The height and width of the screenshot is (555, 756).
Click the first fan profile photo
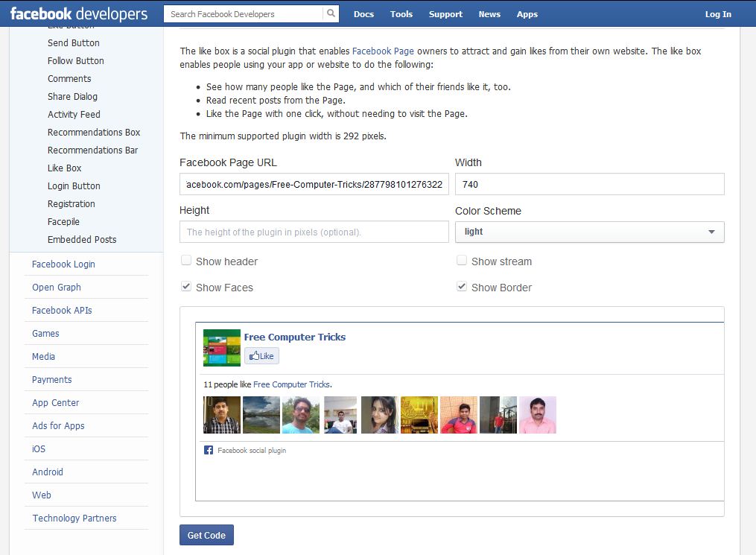pyautogui.click(x=222, y=415)
